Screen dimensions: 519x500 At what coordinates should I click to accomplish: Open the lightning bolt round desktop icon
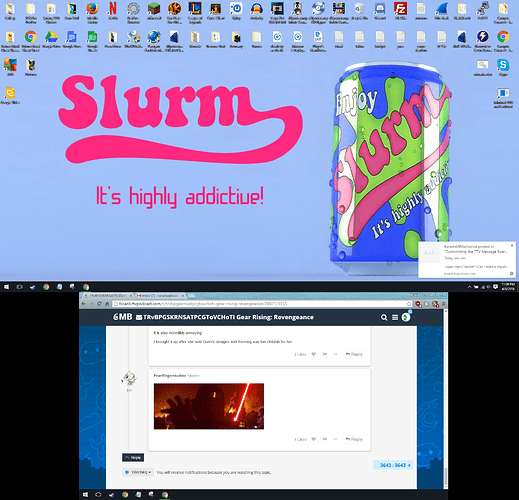[482, 40]
